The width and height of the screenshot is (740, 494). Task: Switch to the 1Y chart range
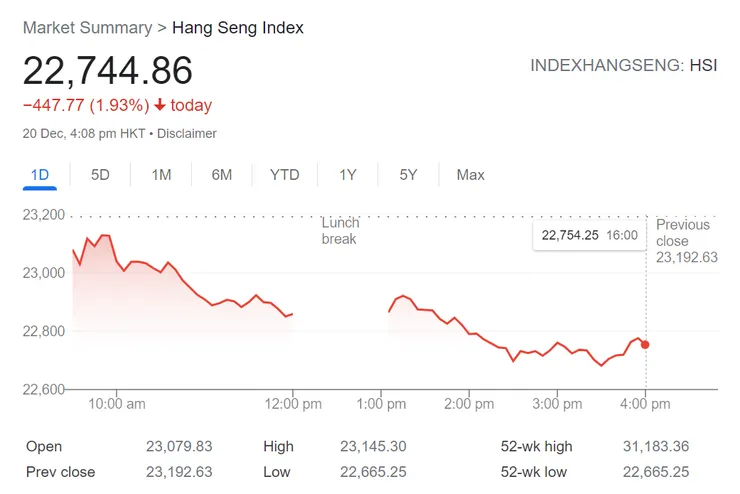347,175
